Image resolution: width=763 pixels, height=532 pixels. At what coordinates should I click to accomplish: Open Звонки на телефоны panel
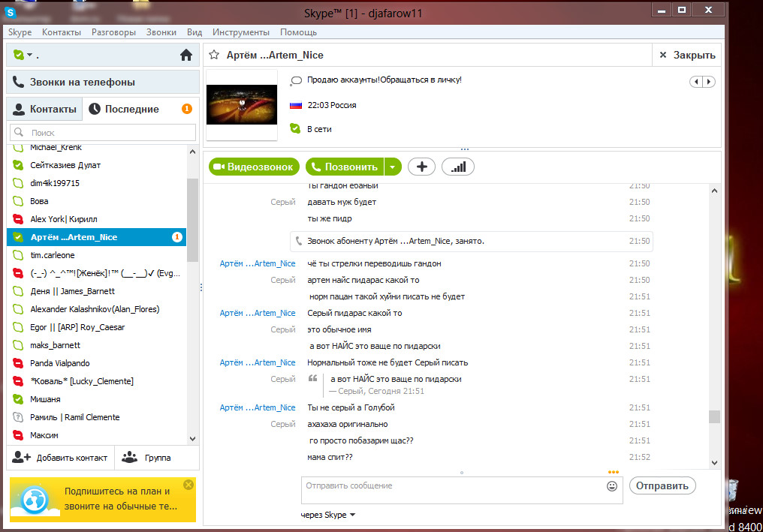[x=103, y=82]
